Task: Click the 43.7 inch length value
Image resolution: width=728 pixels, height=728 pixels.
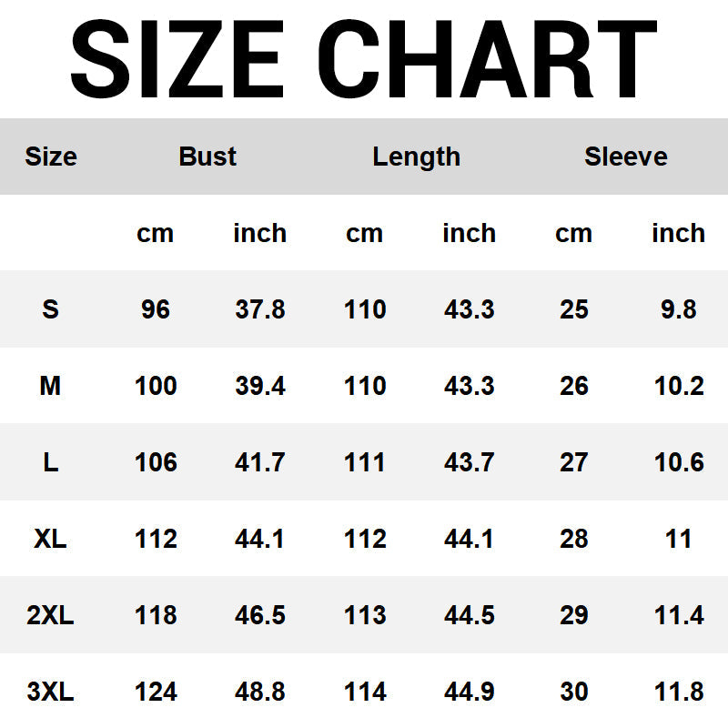Action: pos(470,462)
